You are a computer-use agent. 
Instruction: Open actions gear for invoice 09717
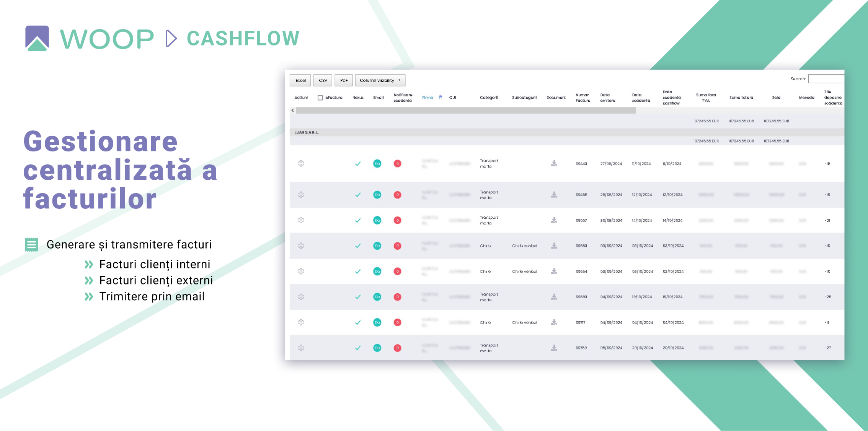(301, 322)
